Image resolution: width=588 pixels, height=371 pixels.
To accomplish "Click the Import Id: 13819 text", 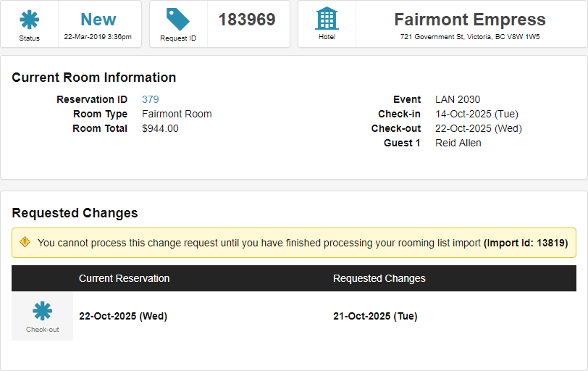I will (526, 243).
